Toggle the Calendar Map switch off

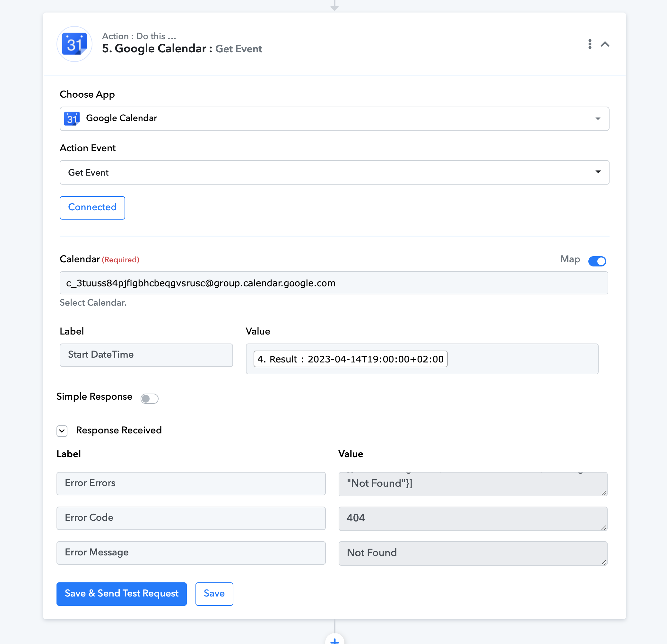(597, 261)
